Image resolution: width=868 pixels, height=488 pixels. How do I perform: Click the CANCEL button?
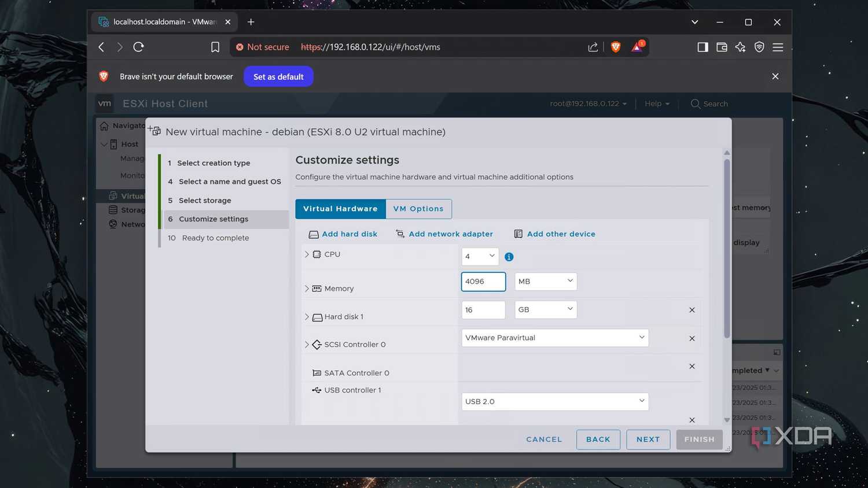(544, 439)
